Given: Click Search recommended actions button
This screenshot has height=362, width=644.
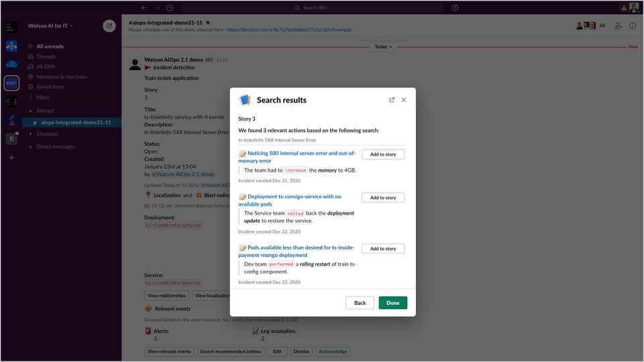Looking at the screenshot, I should tap(230, 351).
